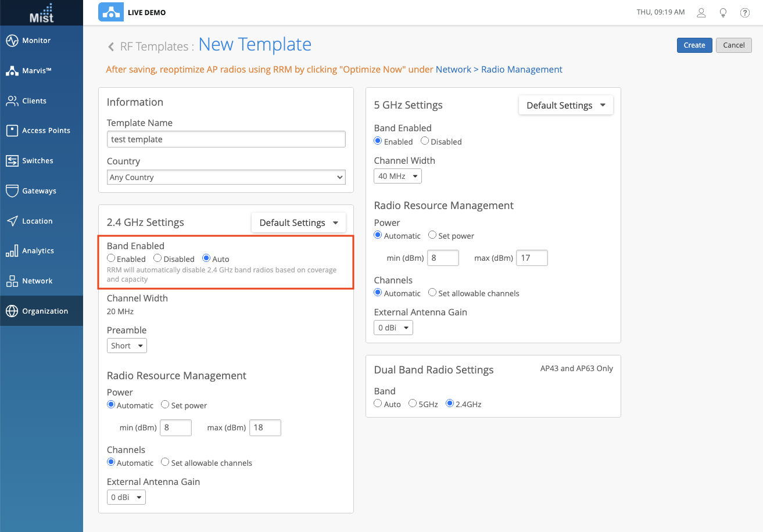Follow the Network > Radio Management link
Screen dimensions: 763x532
(x=499, y=70)
